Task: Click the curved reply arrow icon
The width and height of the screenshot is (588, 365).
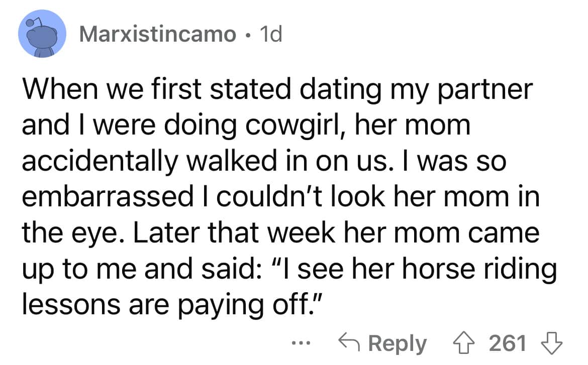Action: tap(351, 343)
